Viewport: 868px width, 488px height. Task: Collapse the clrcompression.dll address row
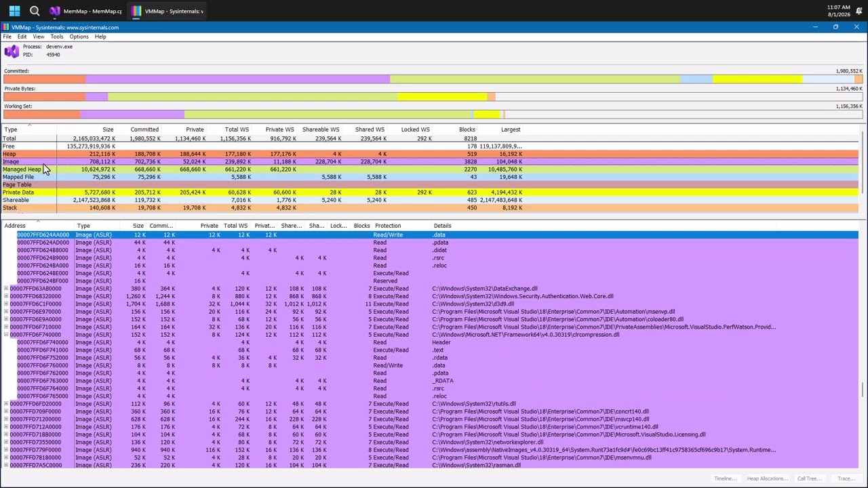click(6, 335)
